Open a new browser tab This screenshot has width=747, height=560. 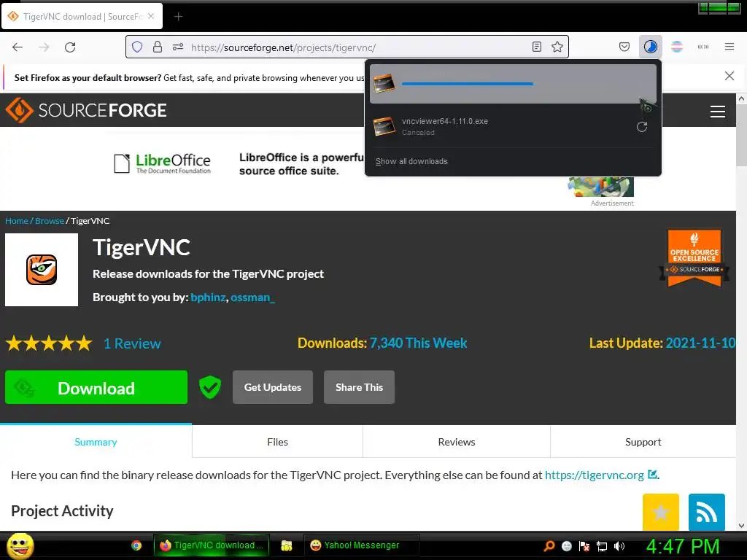(178, 17)
